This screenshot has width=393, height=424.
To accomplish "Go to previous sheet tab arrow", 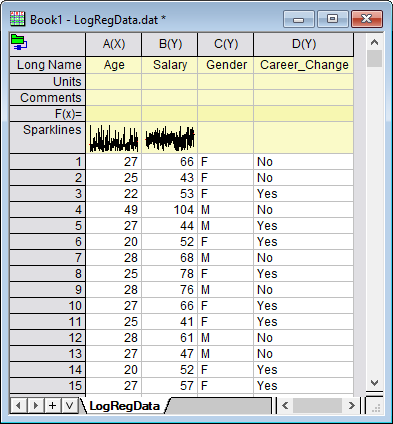I will coord(19,406).
